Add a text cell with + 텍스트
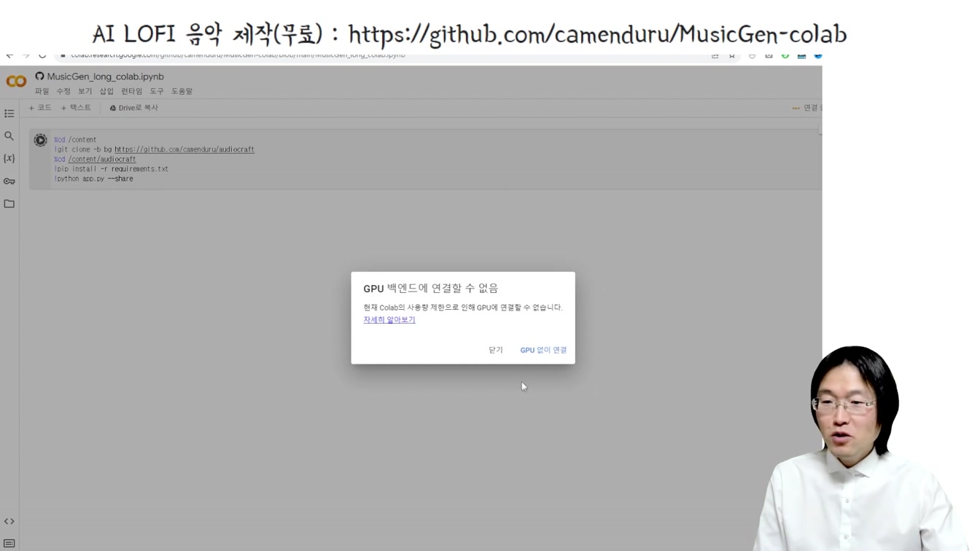Screen dimensions: 980x551 [x=76, y=108]
